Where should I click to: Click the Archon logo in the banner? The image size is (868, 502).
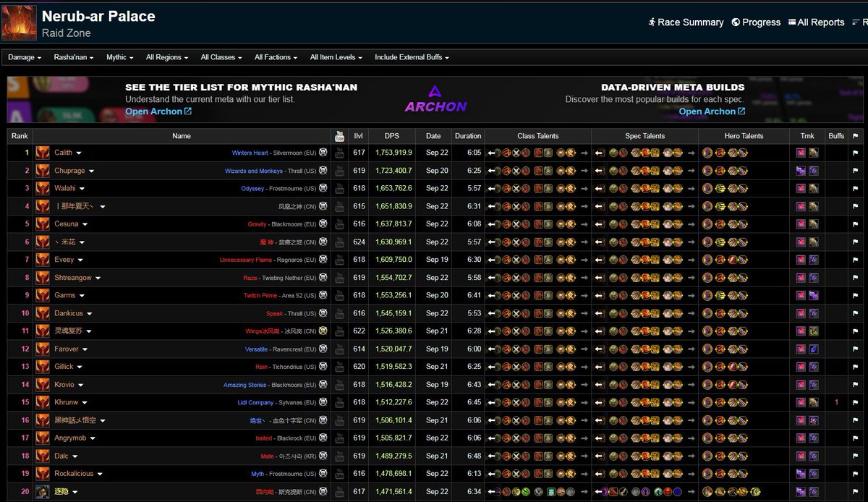click(x=435, y=100)
